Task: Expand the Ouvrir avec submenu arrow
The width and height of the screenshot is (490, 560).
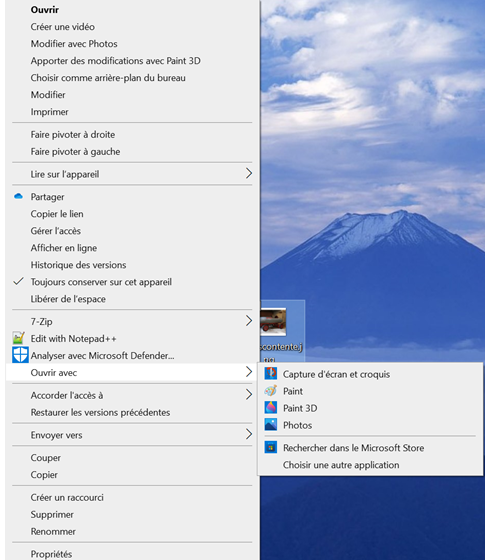Action: click(249, 372)
